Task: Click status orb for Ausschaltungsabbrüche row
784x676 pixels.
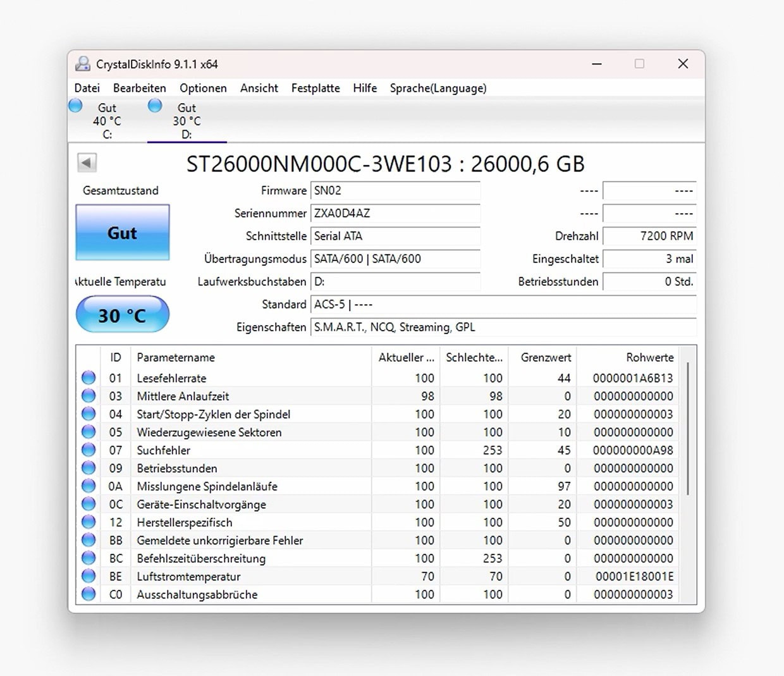Action: click(x=89, y=594)
